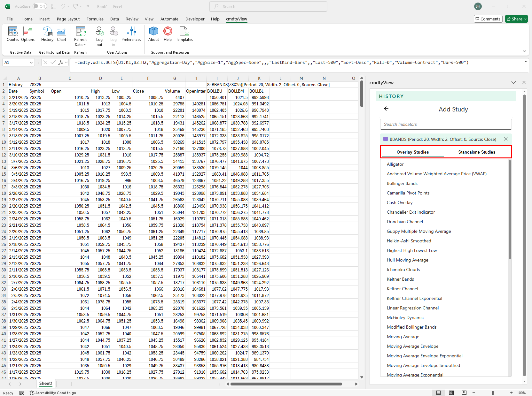Click the back arrow in Add Study
The height and width of the screenshot is (396, 532).
[x=386, y=109]
